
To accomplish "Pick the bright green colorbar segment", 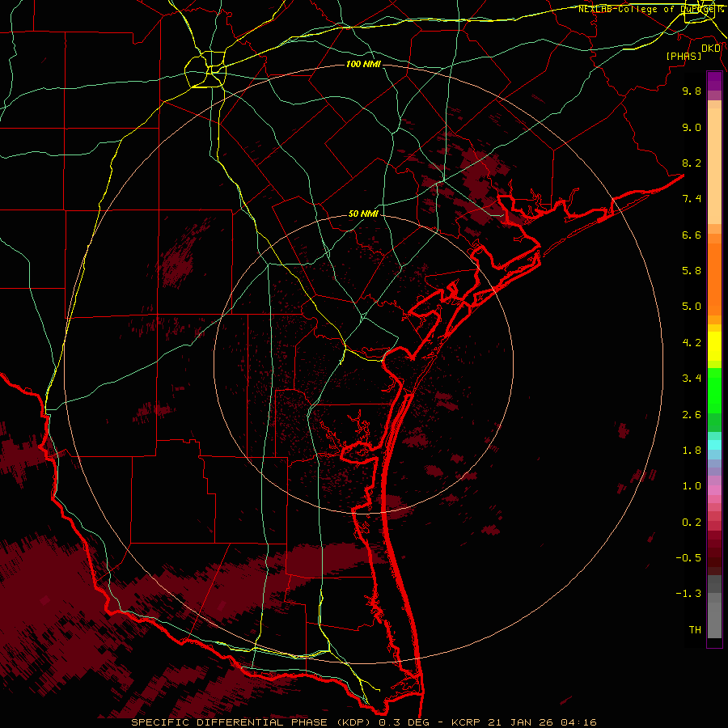I will tap(714, 390).
